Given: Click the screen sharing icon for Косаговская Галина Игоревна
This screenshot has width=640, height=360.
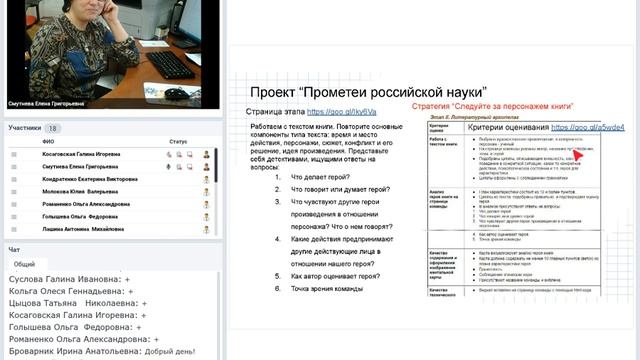Looking at the screenshot, I should (190, 154).
